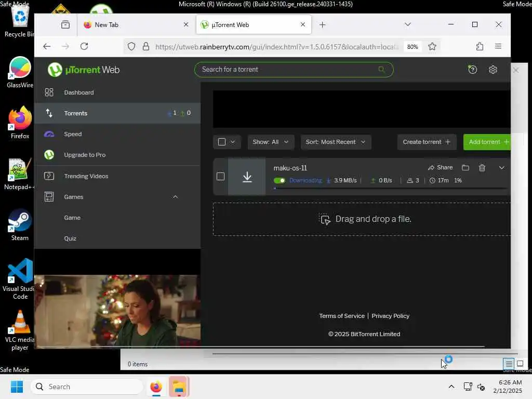Open the Windows Start button
The image size is (532, 399).
[17, 387]
